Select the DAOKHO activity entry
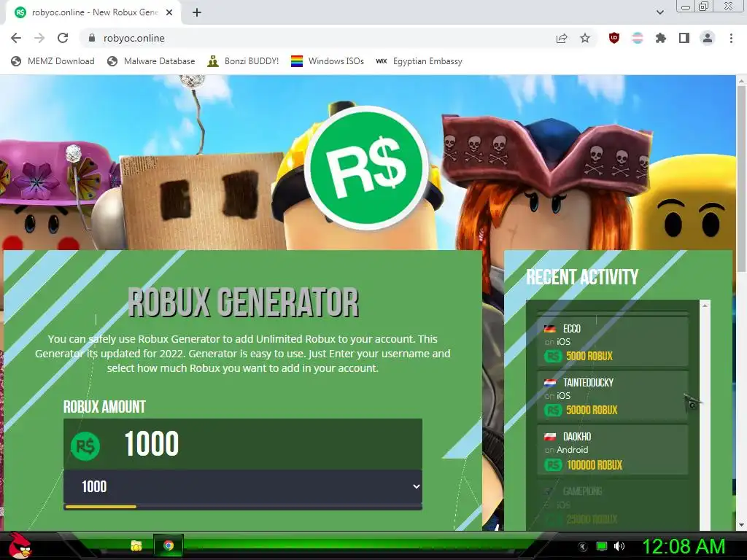 (613, 450)
